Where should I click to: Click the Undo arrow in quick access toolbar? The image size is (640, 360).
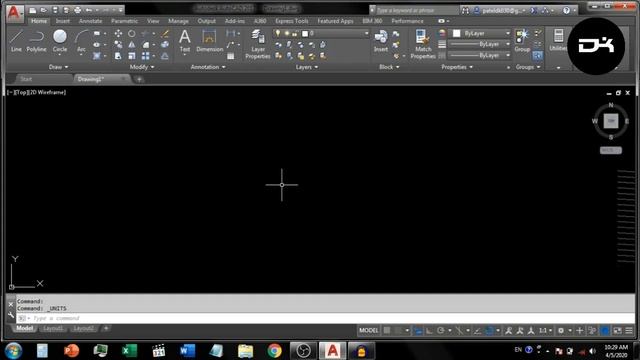pyautogui.click(x=89, y=10)
